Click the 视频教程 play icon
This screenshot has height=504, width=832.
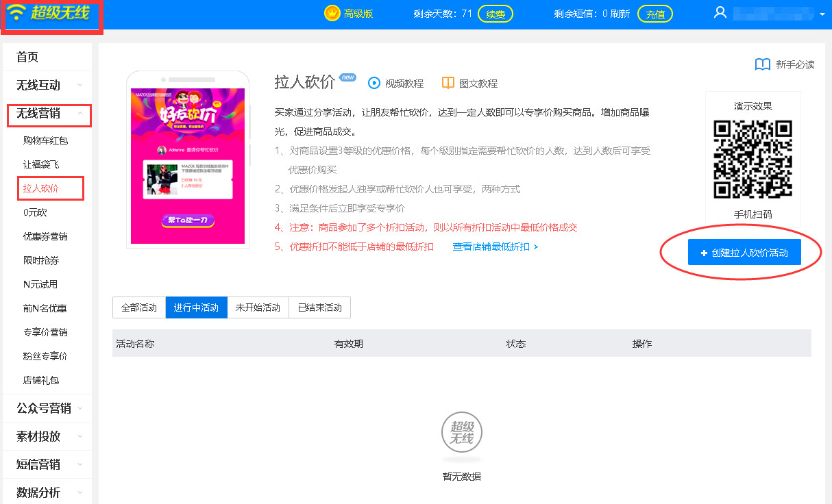click(374, 83)
